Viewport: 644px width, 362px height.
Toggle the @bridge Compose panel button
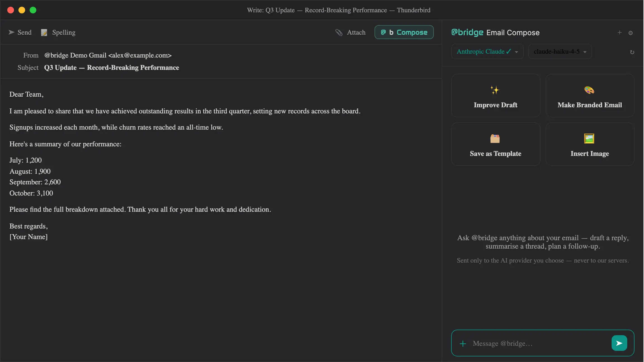pyautogui.click(x=404, y=32)
